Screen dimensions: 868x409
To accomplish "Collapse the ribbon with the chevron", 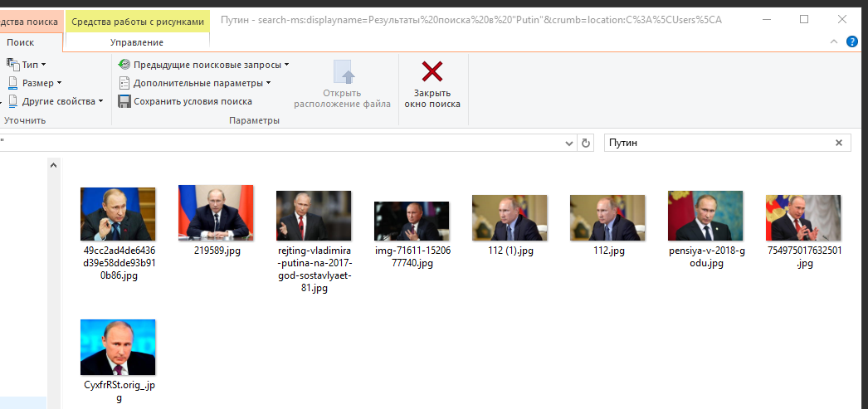I will click(834, 42).
